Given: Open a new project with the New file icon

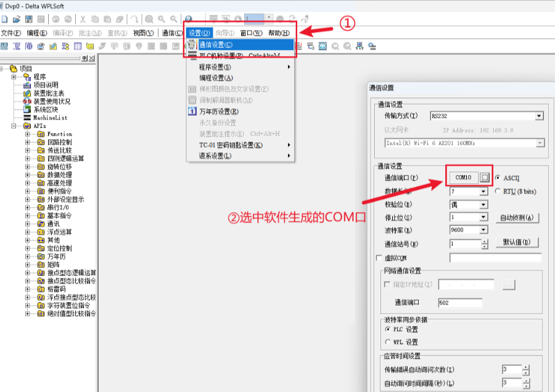Looking at the screenshot, I should (4, 19).
